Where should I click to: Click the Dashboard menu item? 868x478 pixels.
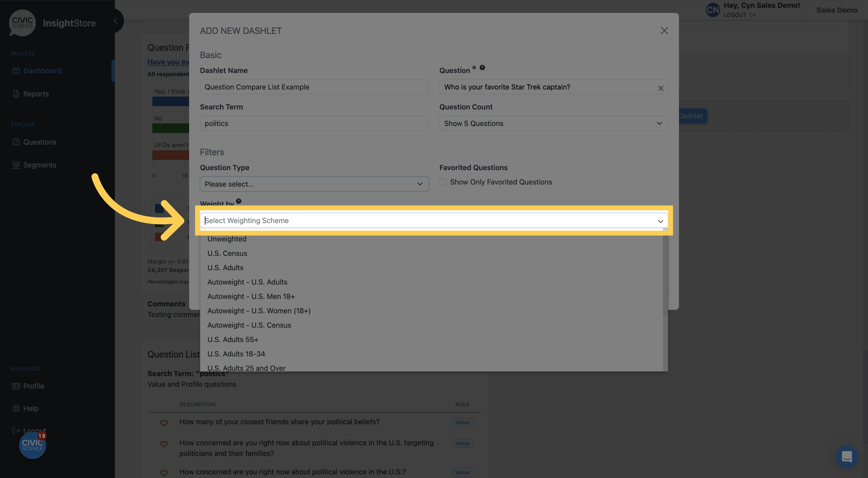click(x=42, y=70)
